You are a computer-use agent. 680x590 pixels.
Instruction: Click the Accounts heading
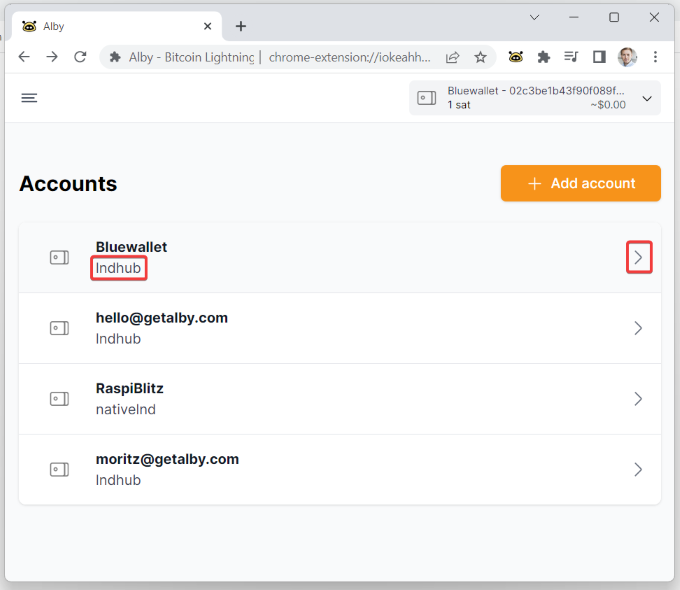tap(68, 184)
